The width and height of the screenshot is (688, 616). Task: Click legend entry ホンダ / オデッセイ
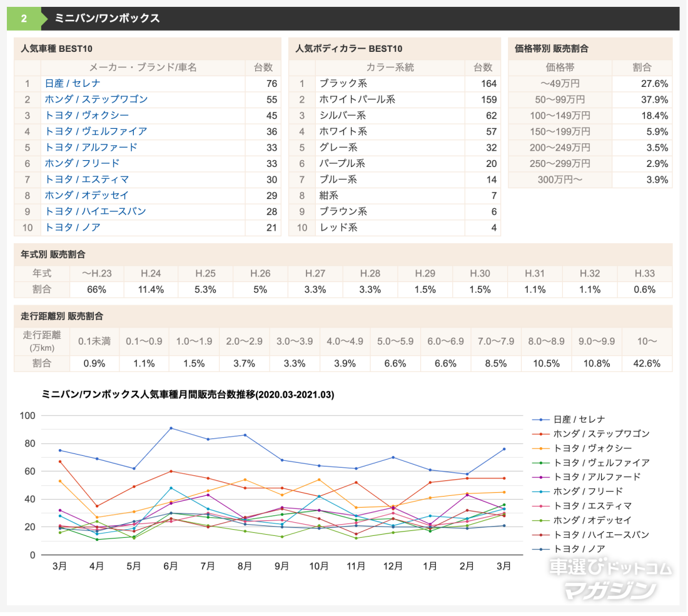(x=582, y=520)
